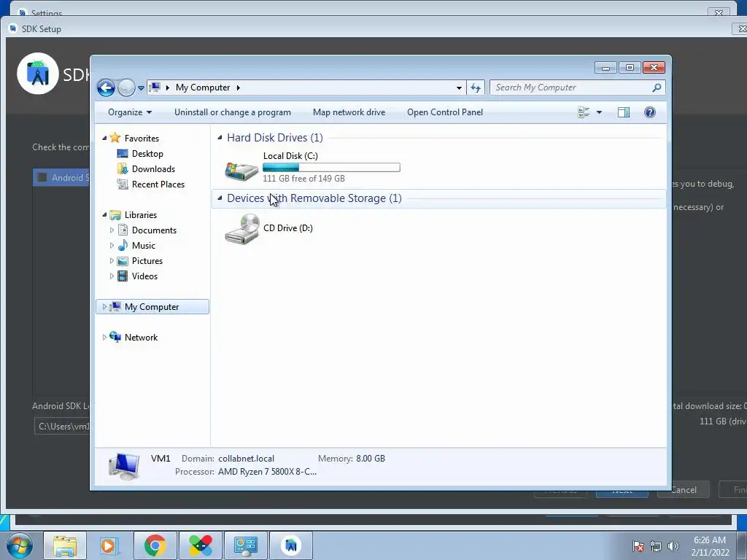Open Control Panel from toolbar
The width and height of the screenshot is (747, 560).
point(445,112)
